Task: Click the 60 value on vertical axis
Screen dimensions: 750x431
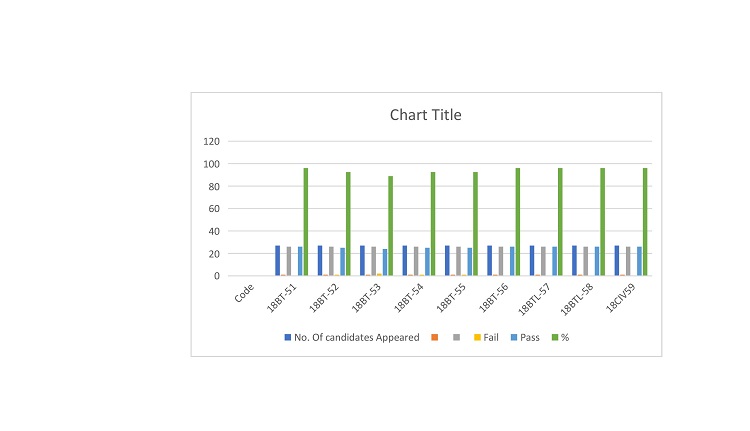Action: [x=214, y=209]
